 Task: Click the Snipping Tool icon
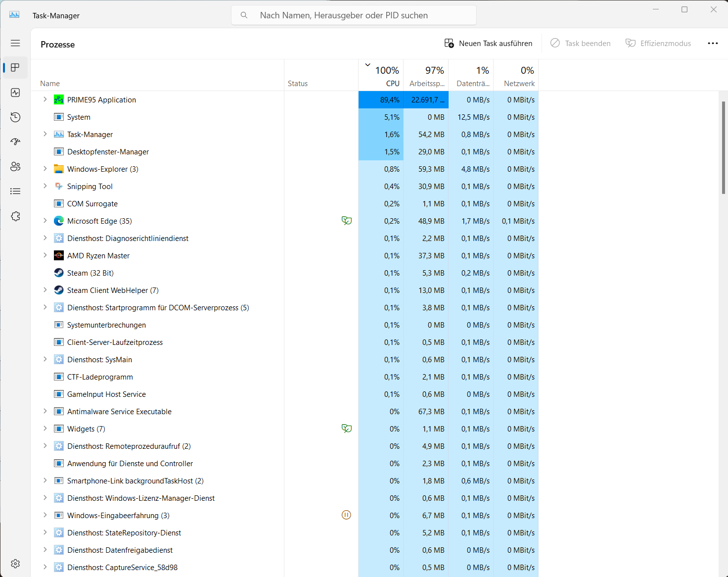[59, 186]
